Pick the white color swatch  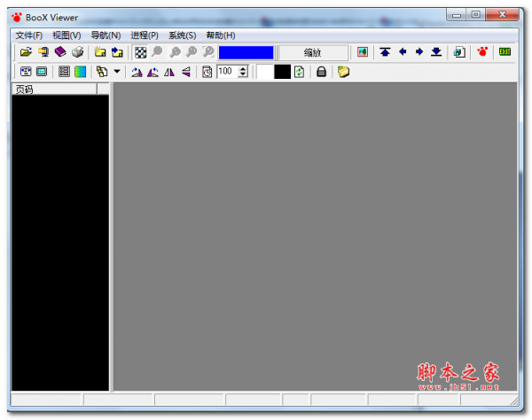pos(265,72)
